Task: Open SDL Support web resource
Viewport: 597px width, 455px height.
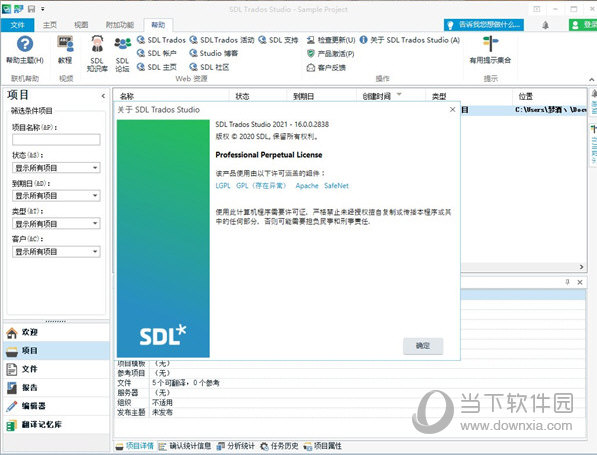Action: (x=278, y=40)
